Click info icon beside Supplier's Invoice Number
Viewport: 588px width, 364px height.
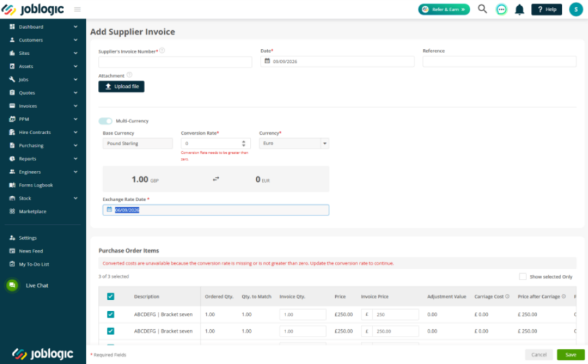[x=162, y=50]
